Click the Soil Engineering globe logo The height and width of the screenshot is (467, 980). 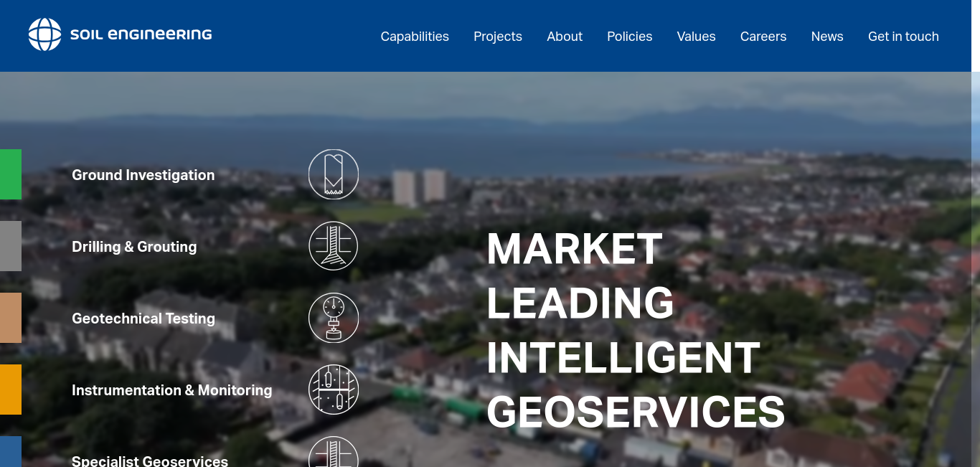point(44,34)
